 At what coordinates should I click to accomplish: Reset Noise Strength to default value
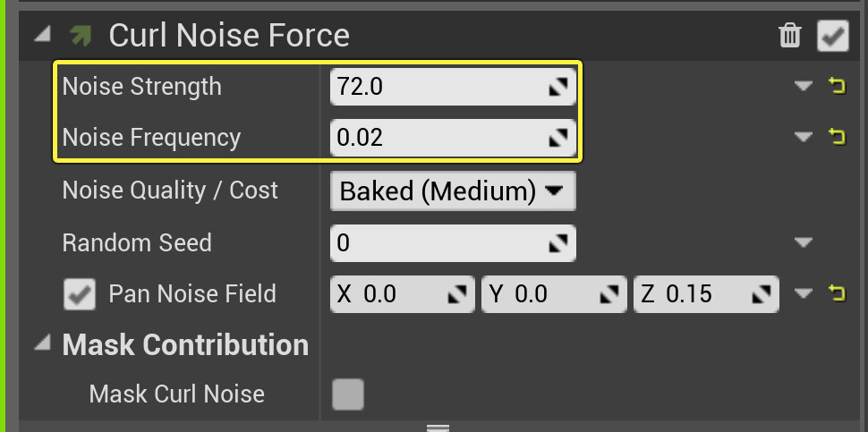[x=838, y=86]
